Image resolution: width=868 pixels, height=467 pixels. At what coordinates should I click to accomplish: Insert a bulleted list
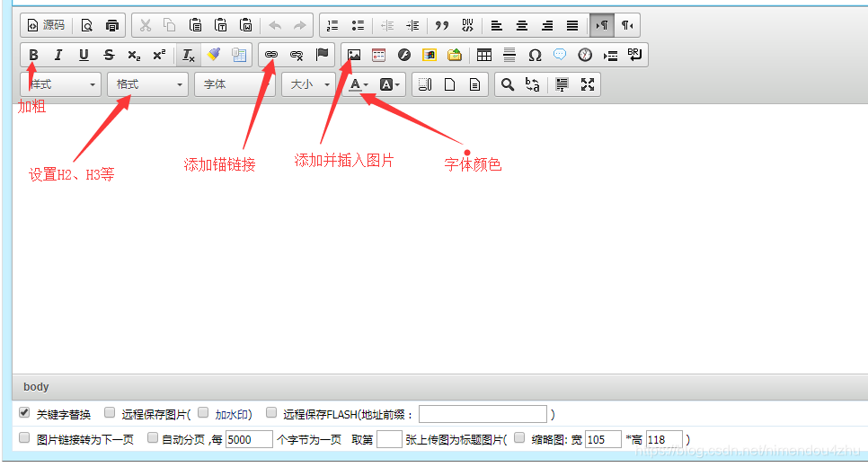pyautogui.click(x=358, y=25)
